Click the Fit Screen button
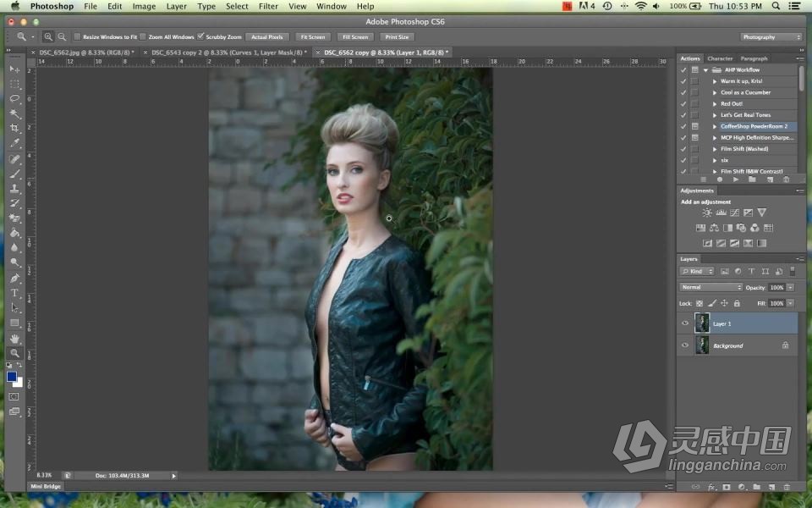The width and height of the screenshot is (812, 508). point(313,36)
